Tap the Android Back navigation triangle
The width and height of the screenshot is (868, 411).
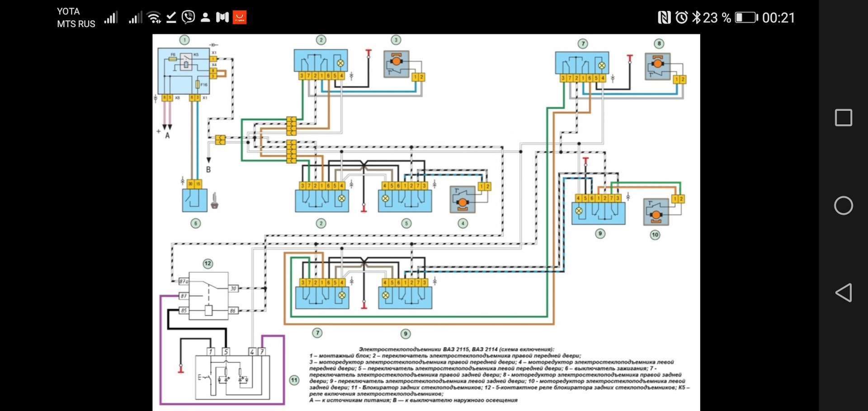click(844, 293)
